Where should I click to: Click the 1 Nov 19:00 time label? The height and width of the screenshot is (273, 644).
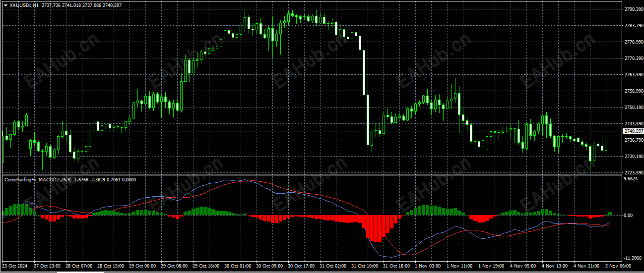click(x=492, y=266)
